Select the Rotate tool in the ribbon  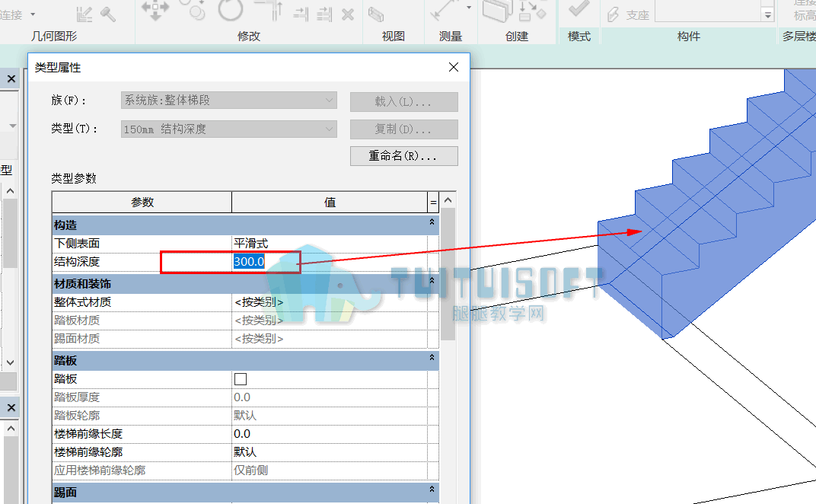(x=230, y=9)
